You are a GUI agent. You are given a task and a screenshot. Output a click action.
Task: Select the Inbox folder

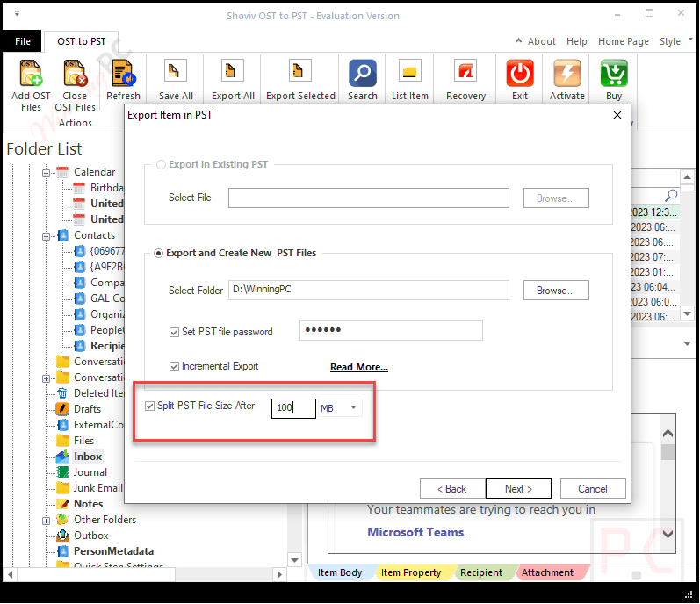pyautogui.click(x=88, y=457)
